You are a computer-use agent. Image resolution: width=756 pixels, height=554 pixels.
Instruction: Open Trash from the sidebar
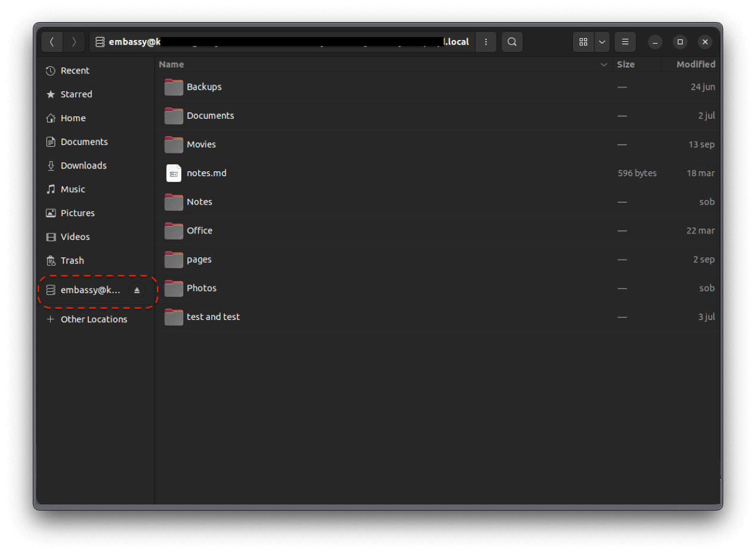click(72, 260)
